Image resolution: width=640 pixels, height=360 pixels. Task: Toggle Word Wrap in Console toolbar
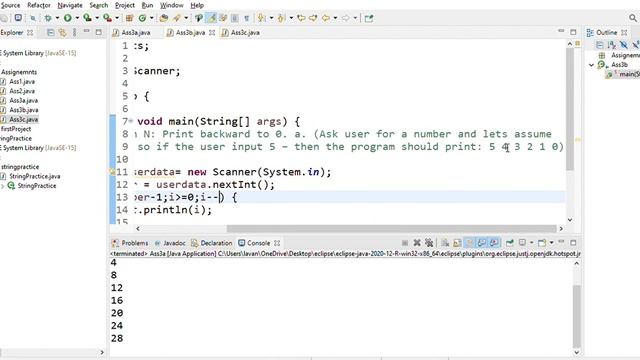tap(469, 243)
